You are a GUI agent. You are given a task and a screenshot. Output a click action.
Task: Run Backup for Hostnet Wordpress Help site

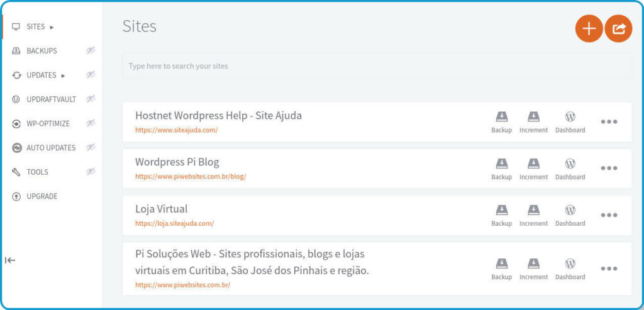tap(501, 123)
